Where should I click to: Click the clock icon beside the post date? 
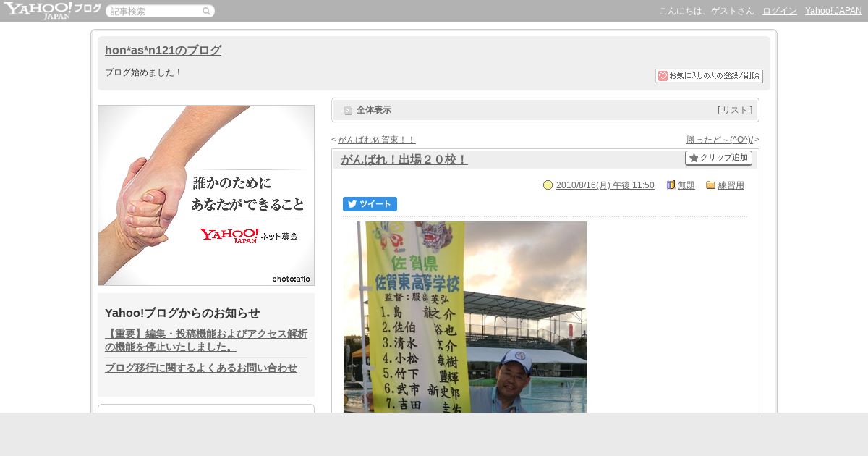coord(548,185)
